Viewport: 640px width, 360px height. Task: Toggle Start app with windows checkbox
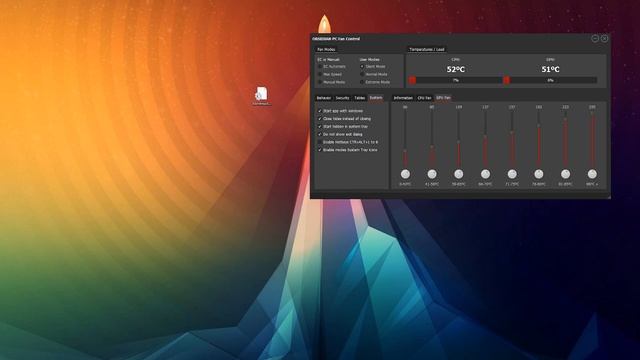pos(320,111)
